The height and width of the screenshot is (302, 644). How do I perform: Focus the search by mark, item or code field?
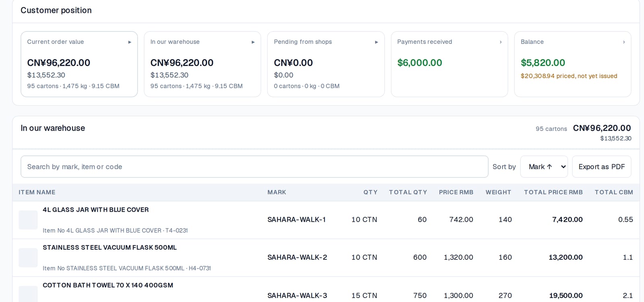tap(254, 167)
